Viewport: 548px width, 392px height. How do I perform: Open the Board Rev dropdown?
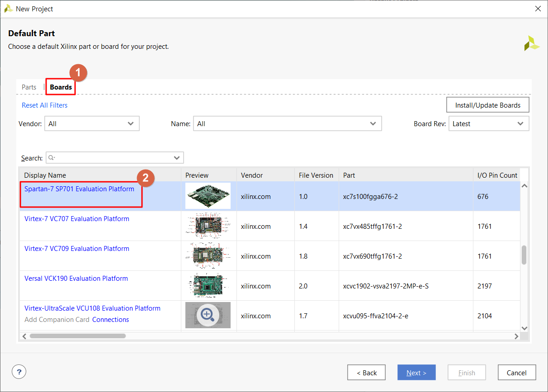[x=488, y=123]
